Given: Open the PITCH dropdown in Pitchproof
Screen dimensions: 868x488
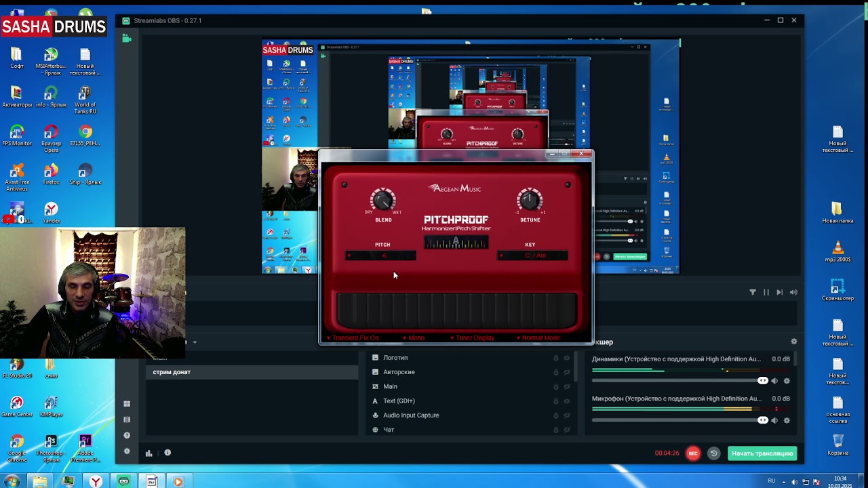Looking at the screenshot, I should [381, 256].
